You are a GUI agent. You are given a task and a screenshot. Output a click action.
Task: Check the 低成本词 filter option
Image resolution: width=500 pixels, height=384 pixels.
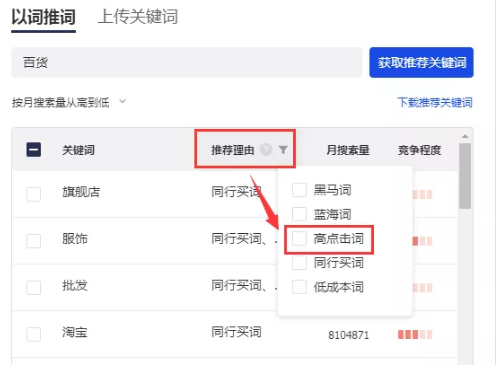pos(299,287)
